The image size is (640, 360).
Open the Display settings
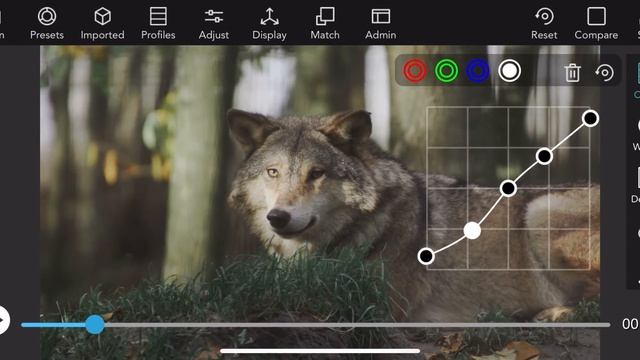(x=269, y=23)
